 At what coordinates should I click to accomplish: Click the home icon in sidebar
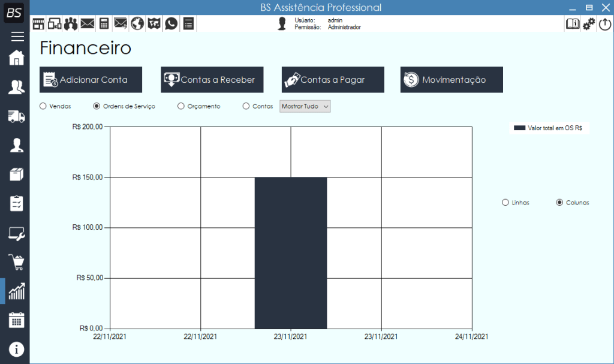click(17, 58)
